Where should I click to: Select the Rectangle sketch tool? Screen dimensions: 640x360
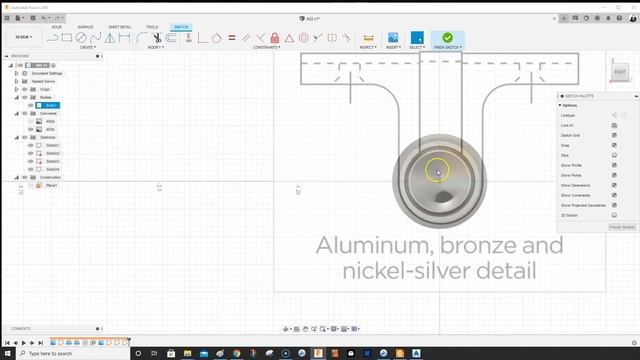point(67,38)
